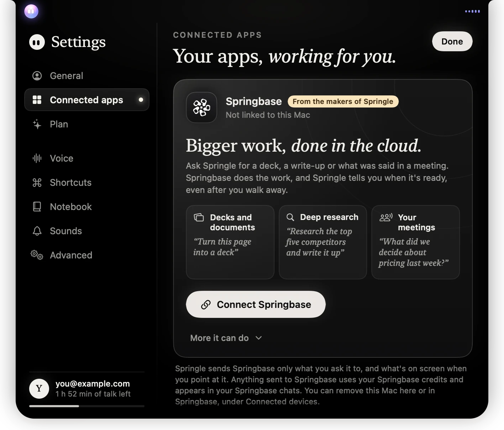Click the talk time remaining progress bar
504x430 pixels.
87,406
